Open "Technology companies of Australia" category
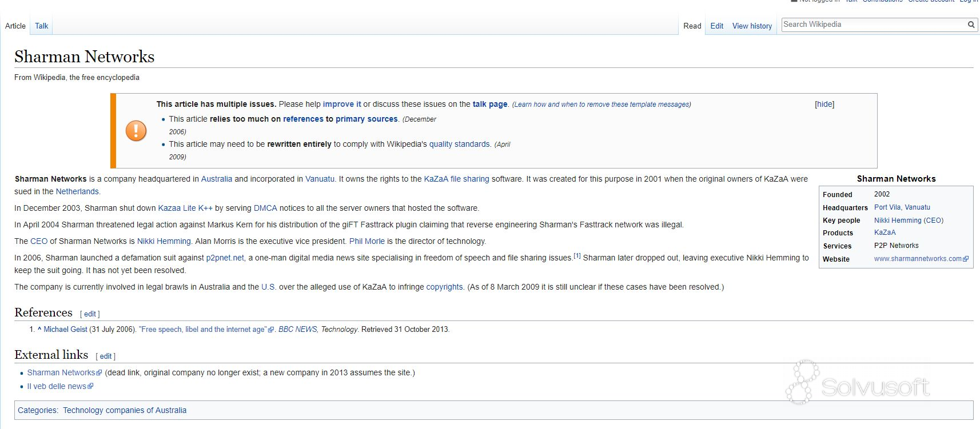 (125, 410)
